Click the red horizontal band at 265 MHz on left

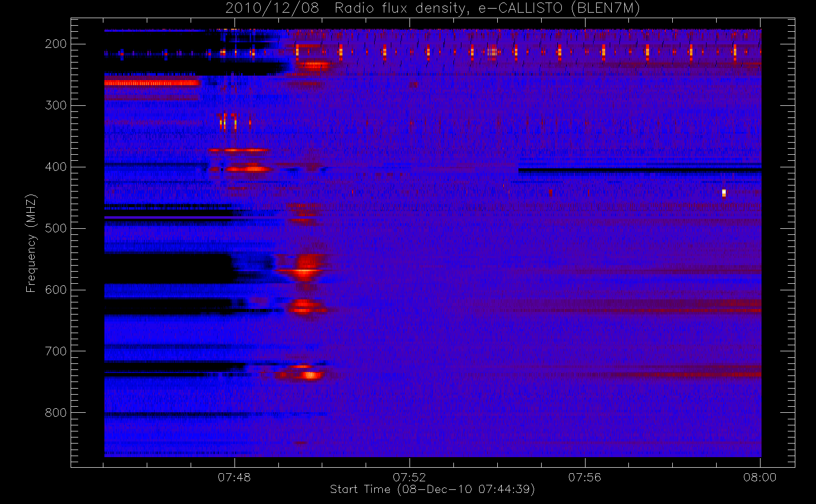152,83
